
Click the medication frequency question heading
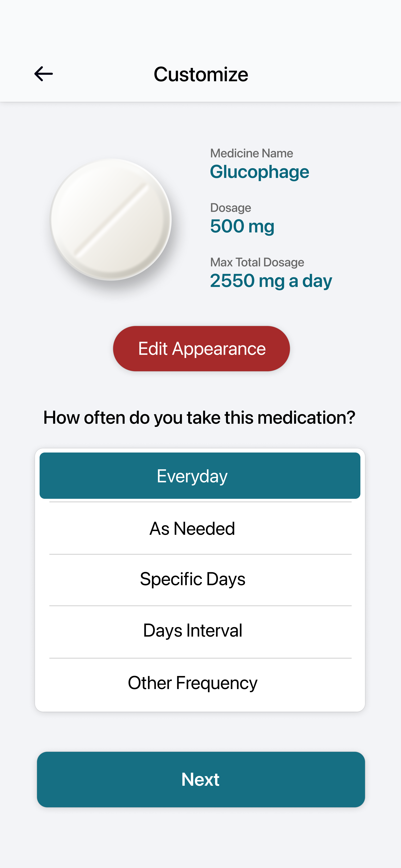pyautogui.click(x=199, y=418)
